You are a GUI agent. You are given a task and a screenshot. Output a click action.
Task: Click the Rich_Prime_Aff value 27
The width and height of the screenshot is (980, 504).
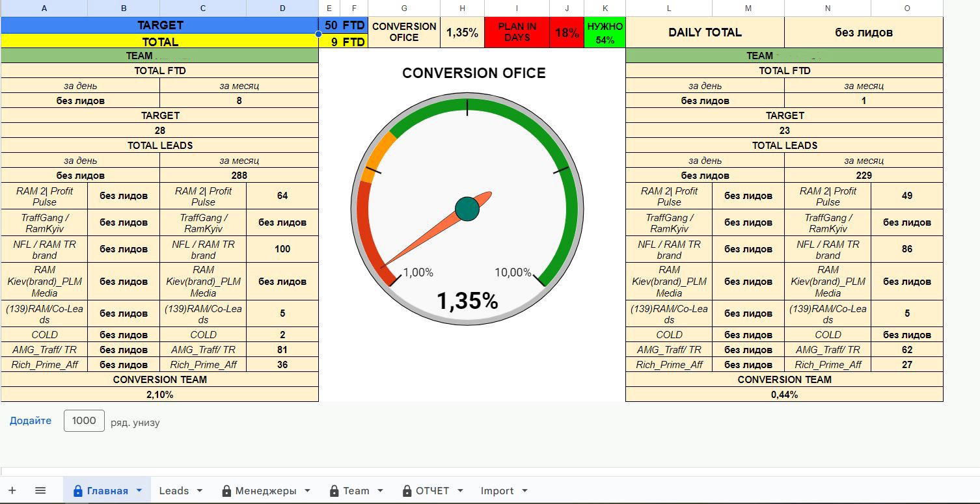907,365
